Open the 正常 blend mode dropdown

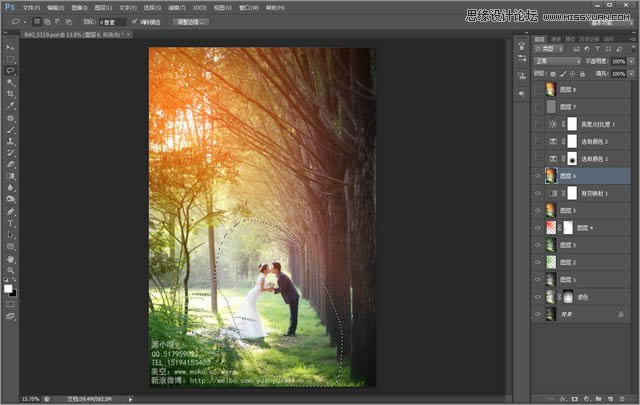pos(557,61)
